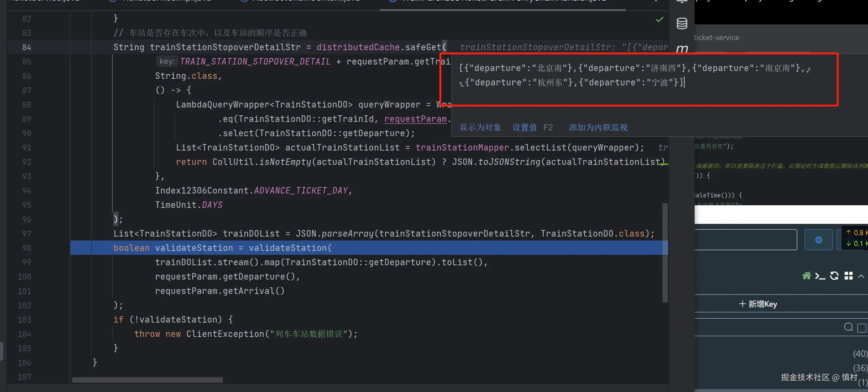The image size is (868, 392).
Task: Open the Database tool window icon
Action: 682,23
